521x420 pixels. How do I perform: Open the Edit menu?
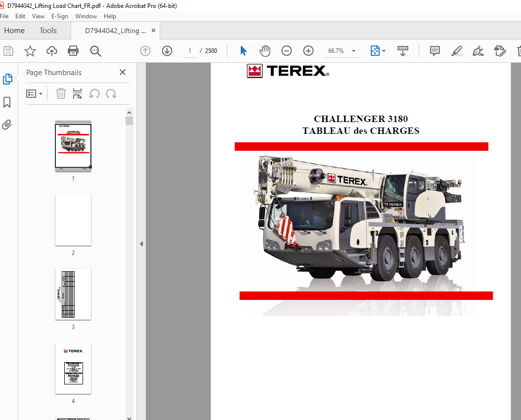[x=20, y=16]
